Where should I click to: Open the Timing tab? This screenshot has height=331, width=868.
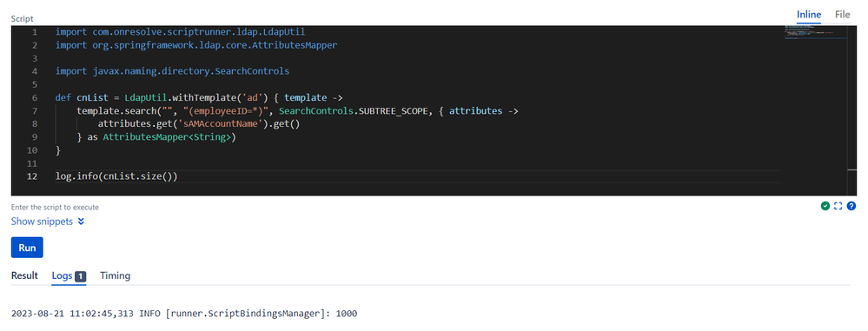[x=116, y=275]
